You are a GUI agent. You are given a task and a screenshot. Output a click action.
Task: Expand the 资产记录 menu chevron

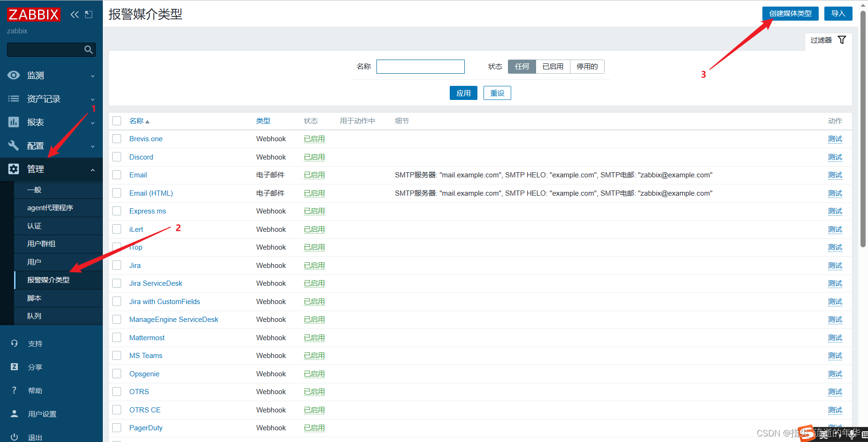pyautogui.click(x=92, y=99)
